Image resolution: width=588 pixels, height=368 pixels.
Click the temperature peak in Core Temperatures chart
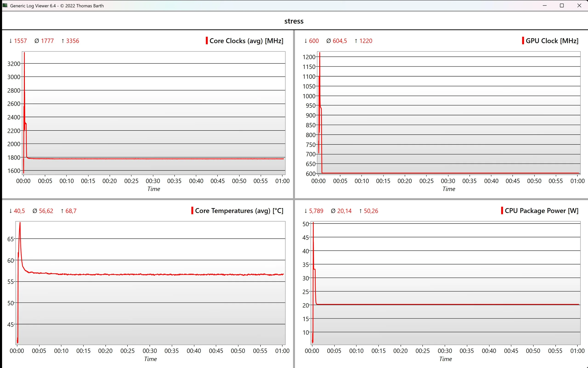point(20,223)
